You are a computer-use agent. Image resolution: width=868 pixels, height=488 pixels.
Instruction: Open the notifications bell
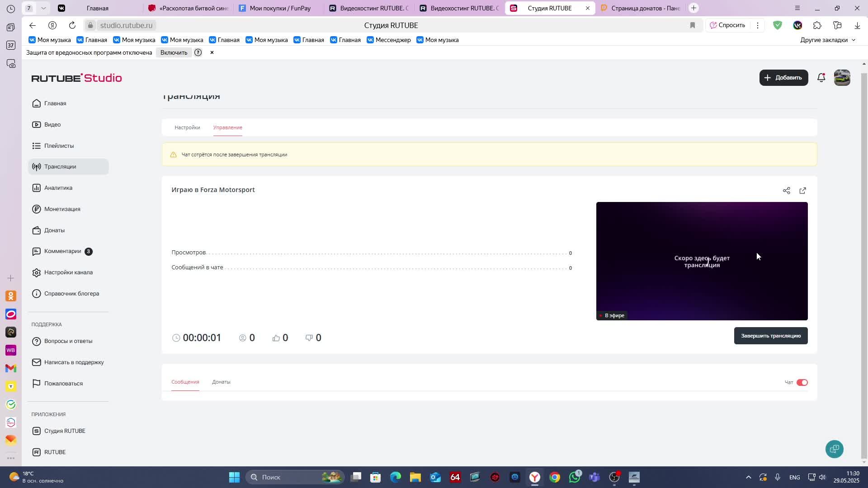click(821, 78)
